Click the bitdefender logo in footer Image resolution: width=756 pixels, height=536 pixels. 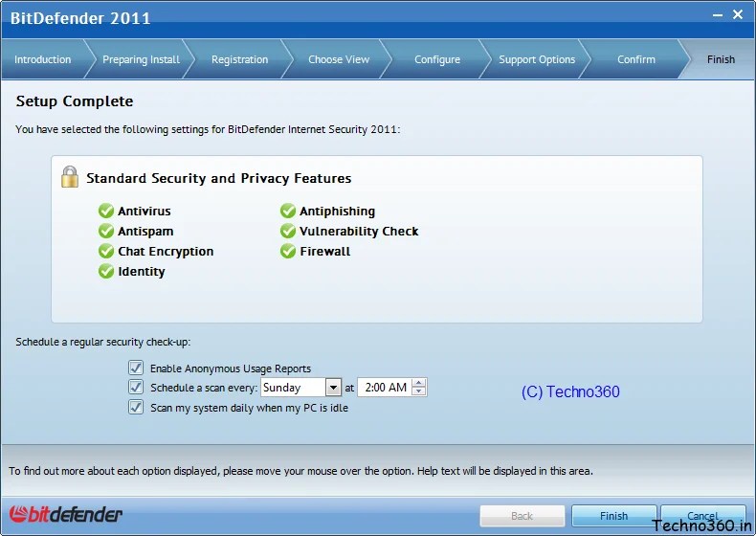coord(66,514)
